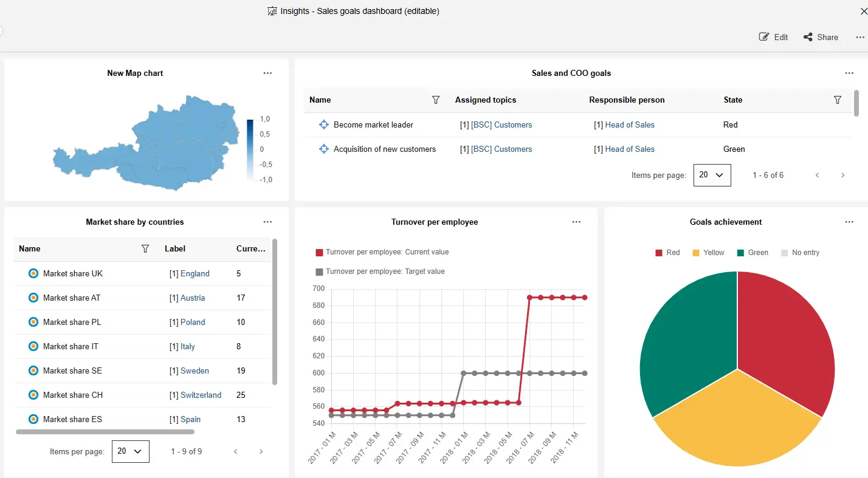Screen dimensions: 868x478
Task: Open the Austria label link
Action: pyautogui.click(x=193, y=298)
